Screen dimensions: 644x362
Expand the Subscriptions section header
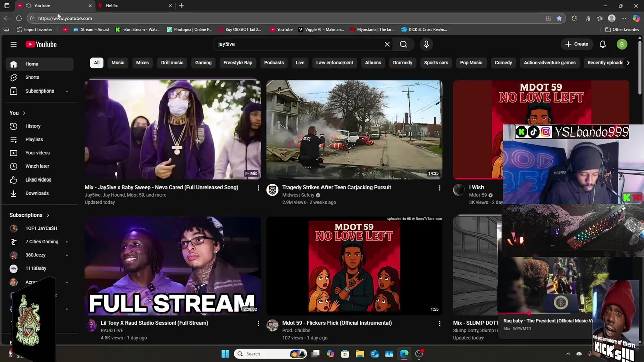29,215
